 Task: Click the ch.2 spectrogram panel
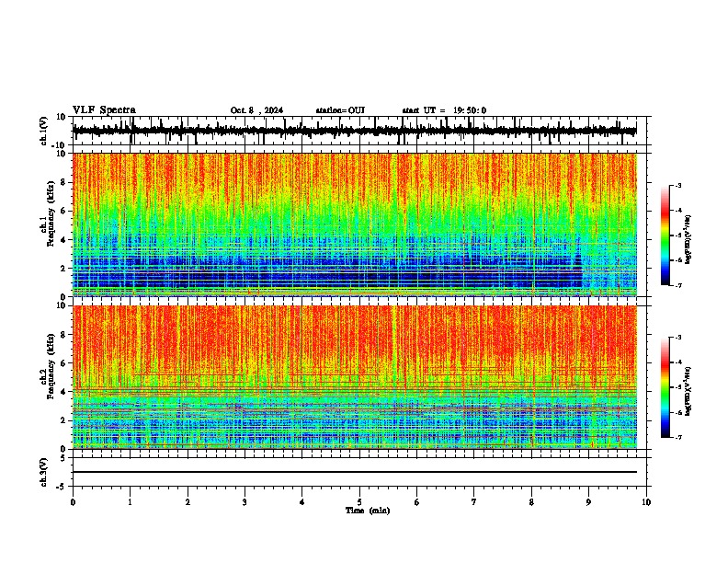coord(354,377)
